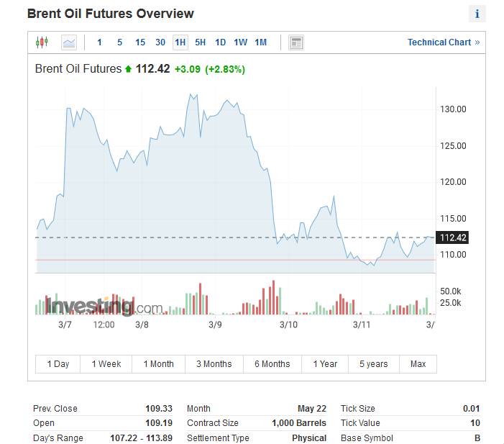This screenshot has width=504, height=444.
Task: Click the 50.0k volume axis label
Action: (450, 291)
